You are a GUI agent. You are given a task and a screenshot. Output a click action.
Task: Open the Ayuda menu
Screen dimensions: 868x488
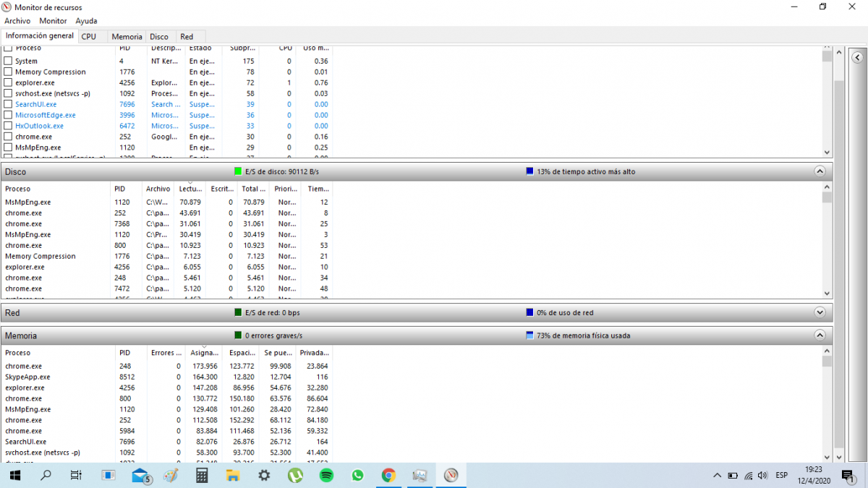point(86,21)
